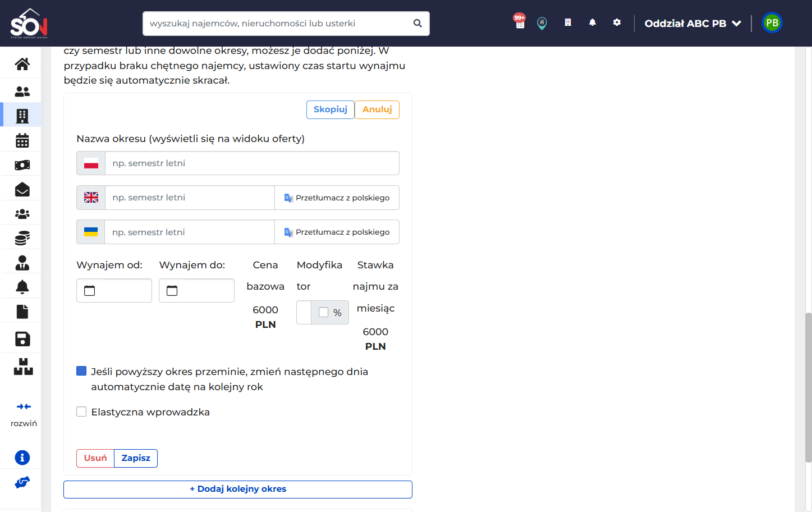Screen dimensions: 812x512
Task: Open the home dashboard icon in sidebar
Action: point(22,64)
